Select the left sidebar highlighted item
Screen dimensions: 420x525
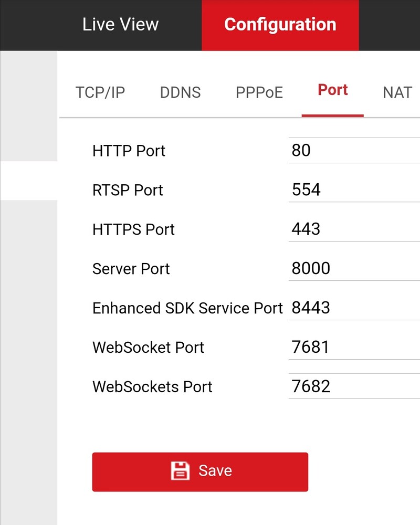click(29, 181)
